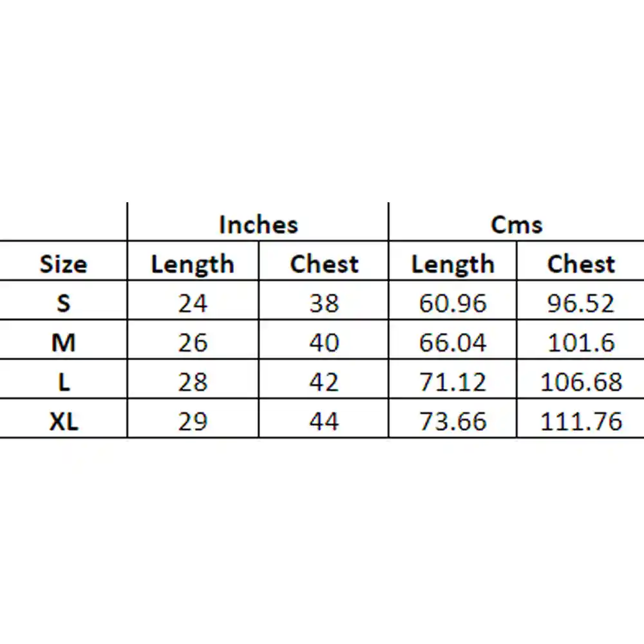Click the 71.12 length cell
This screenshot has height=644, width=644.
click(453, 379)
